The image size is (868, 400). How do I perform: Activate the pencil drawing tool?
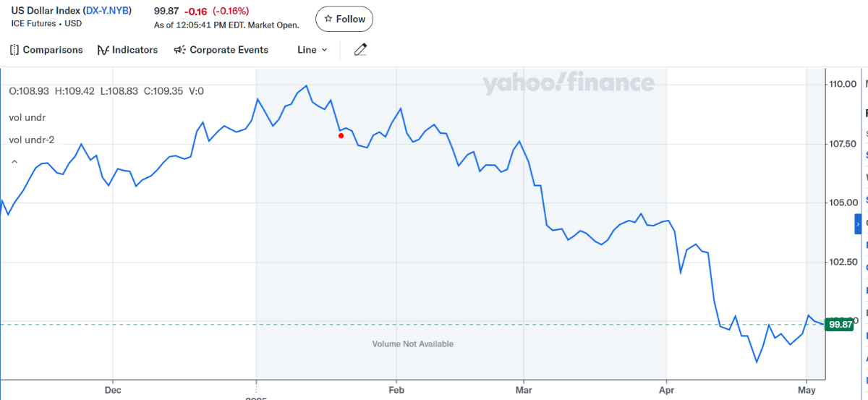(360, 50)
